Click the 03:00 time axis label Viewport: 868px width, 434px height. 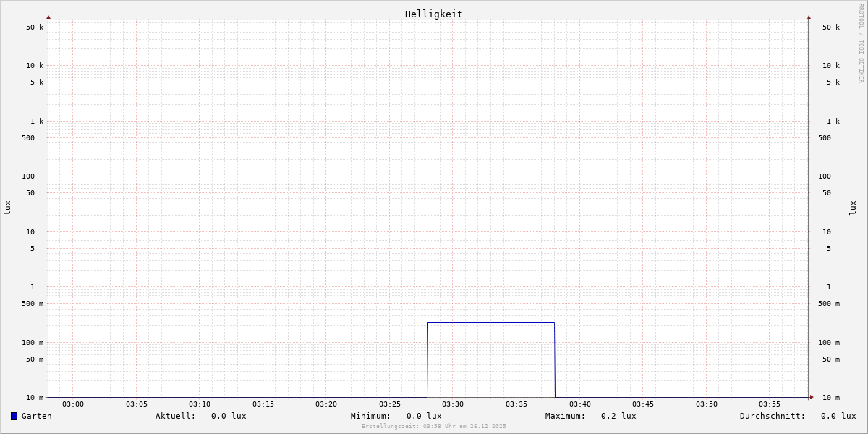click(x=73, y=404)
